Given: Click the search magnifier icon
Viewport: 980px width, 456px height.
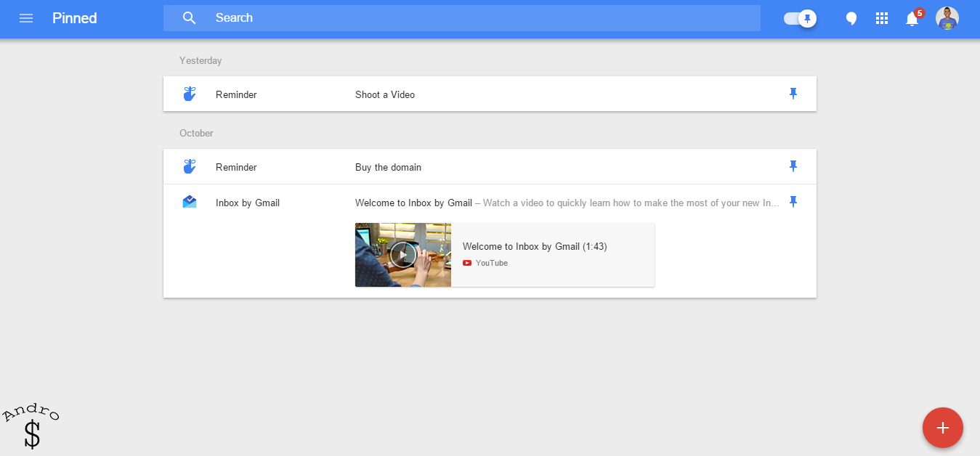Looking at the screenshot, I should point(190,18).
